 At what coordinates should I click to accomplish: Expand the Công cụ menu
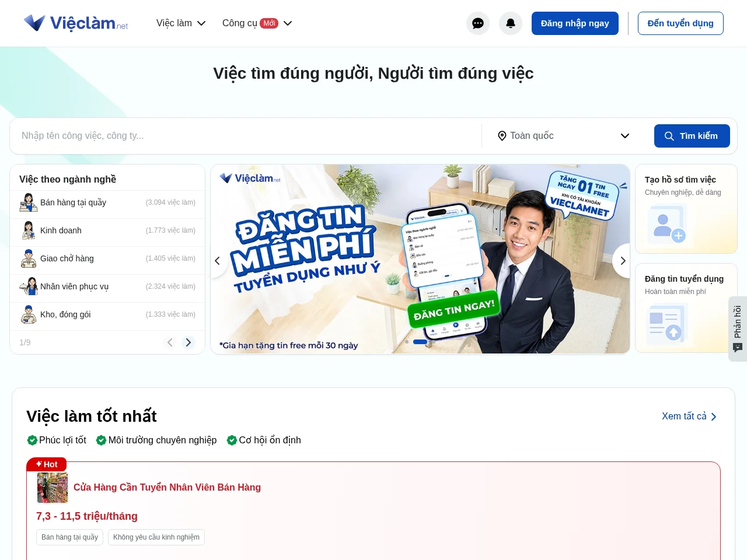[257, 23]
